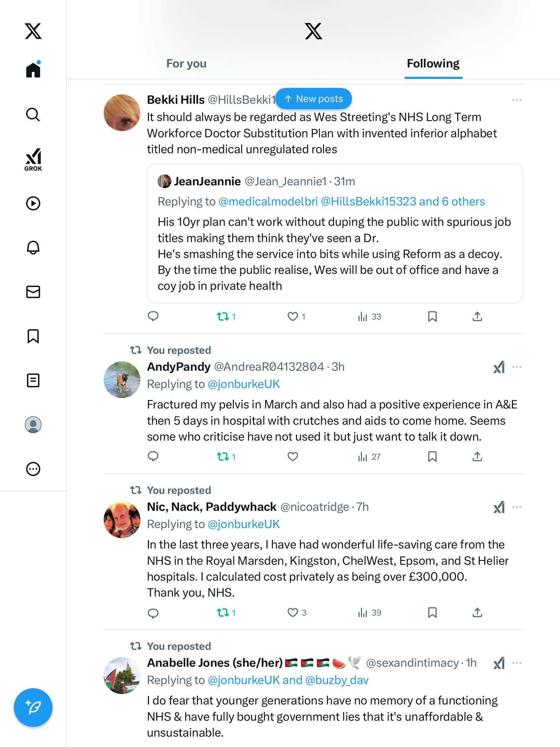
Task: Open the @buzby_dav mention link
Action: [337, 680]
